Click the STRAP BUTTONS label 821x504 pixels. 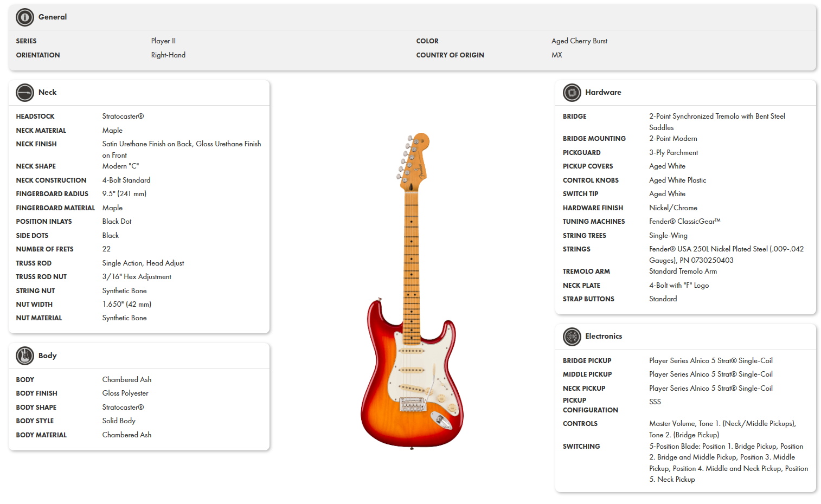point(588,299)
